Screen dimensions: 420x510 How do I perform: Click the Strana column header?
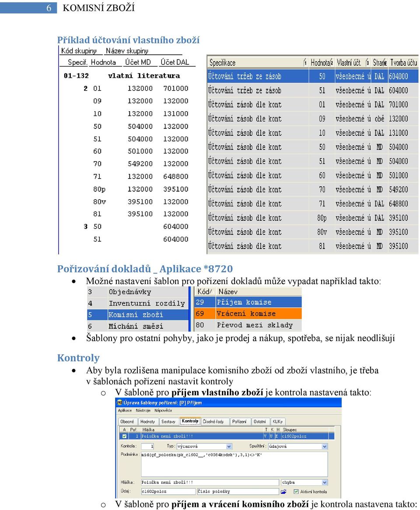tap(379, 63)
